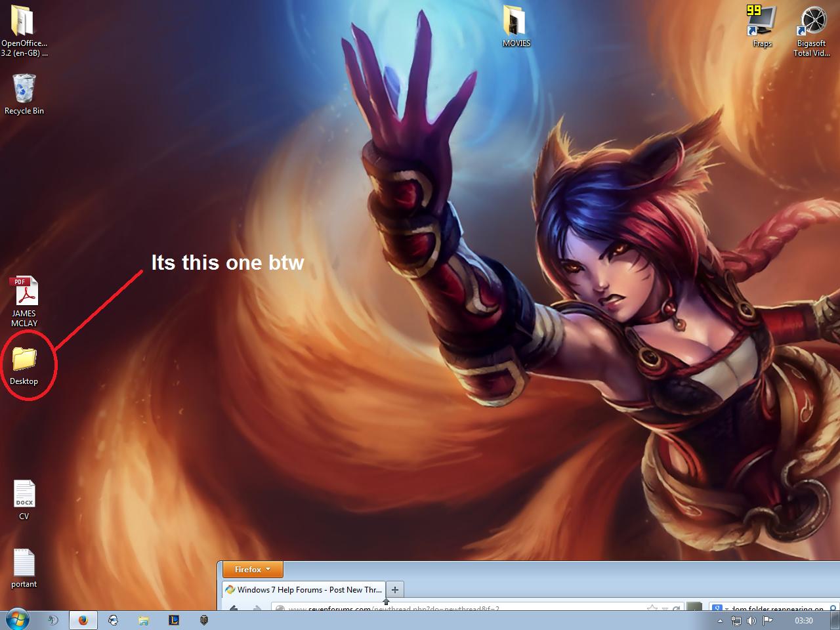Select the OpenOffice 3.2 folder icon
The width and height of the screenshot is (840, 630).
coord(24,31)
